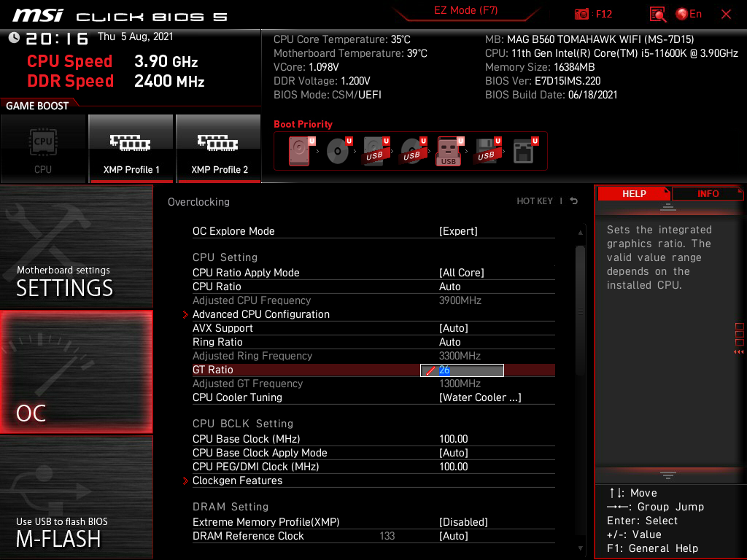
Task: Click the scrollbar up arrow in settings list
Action: pyautogui.click(x=580, y=233)
